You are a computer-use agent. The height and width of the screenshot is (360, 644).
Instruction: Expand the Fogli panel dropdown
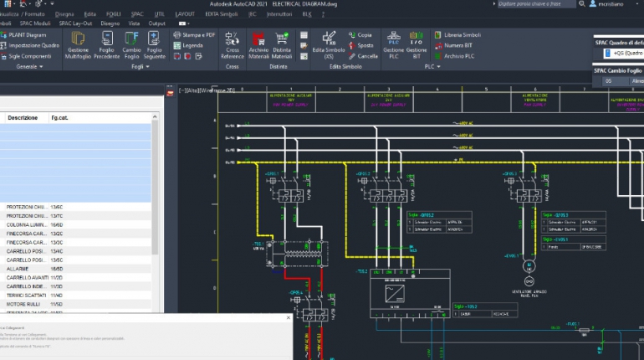(x=141, y=67)
